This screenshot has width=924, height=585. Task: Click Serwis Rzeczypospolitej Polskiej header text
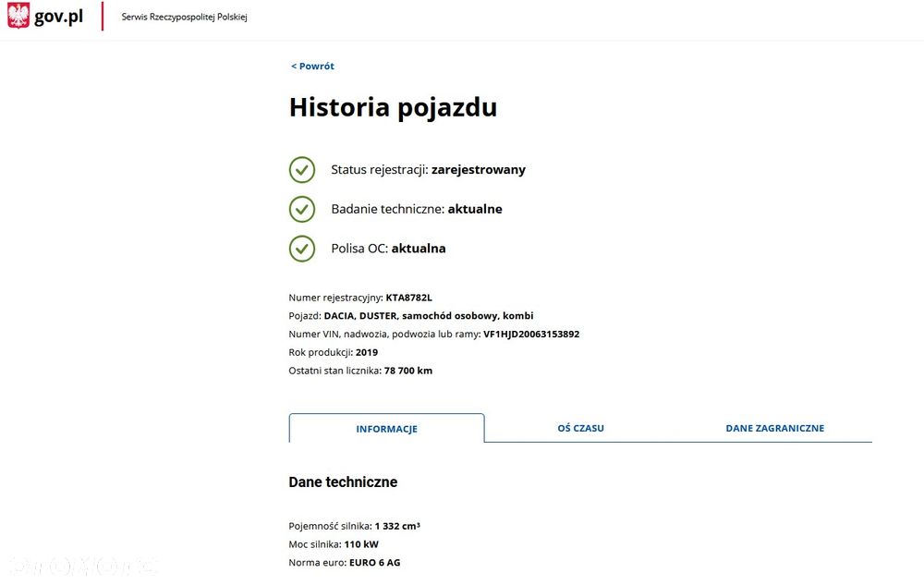[x=185, y=17]
